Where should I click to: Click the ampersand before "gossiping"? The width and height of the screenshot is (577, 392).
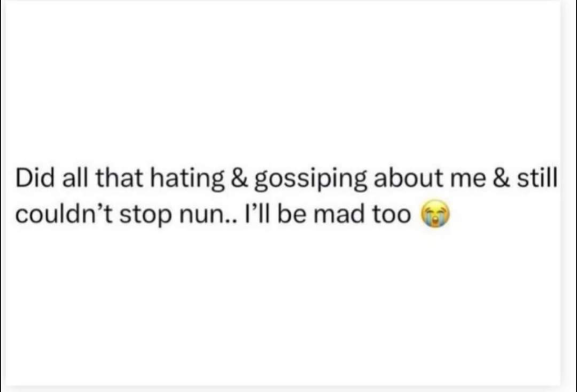point(239,178)
